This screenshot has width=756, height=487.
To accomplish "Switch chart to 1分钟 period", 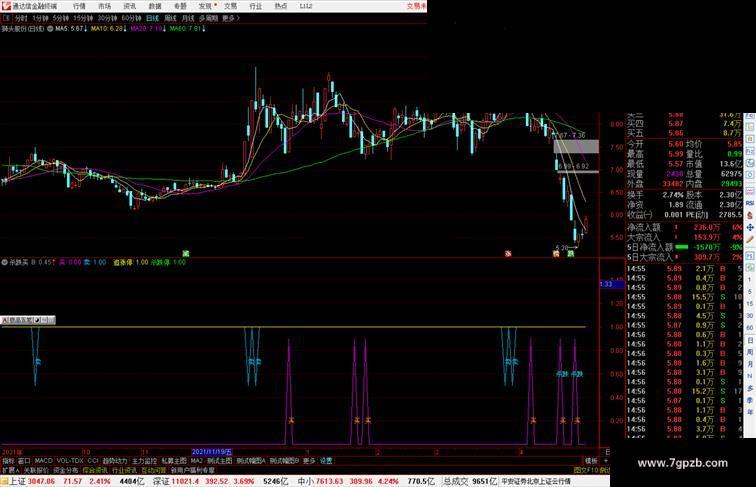I will click(x=40, y=18).
